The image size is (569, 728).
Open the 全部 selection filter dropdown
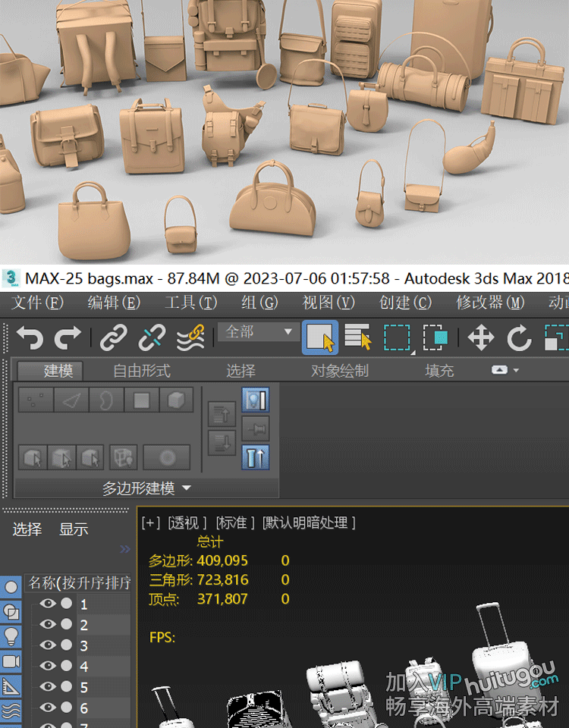coord(258,332)
